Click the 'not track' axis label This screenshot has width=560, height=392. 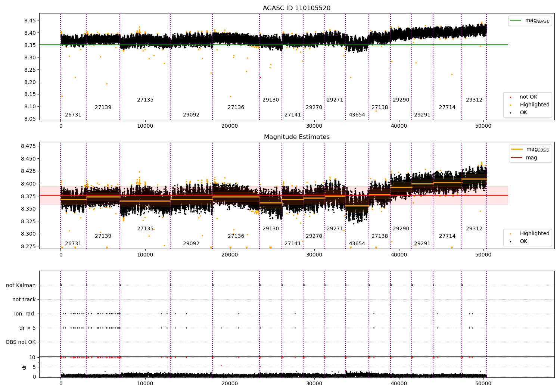click(x=24, y=299)
